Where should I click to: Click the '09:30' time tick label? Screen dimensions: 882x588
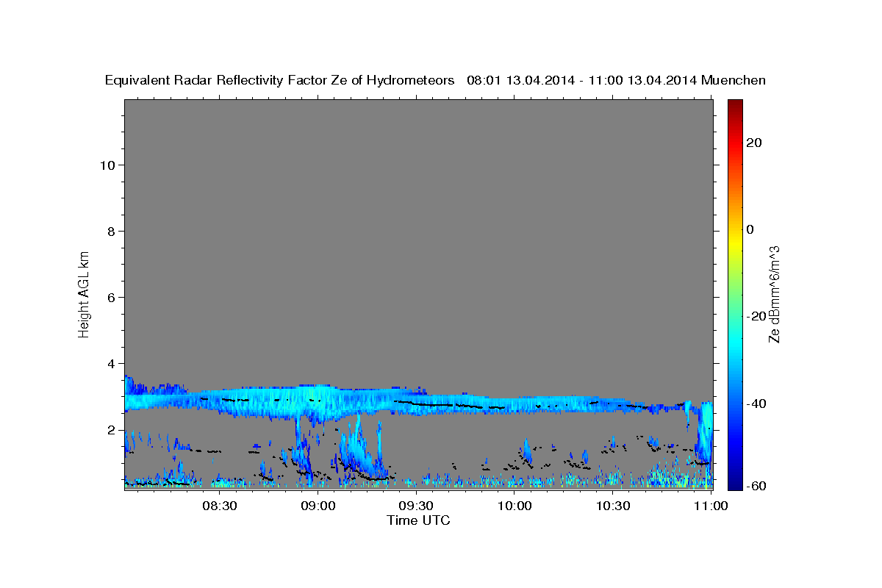[415, 506]
